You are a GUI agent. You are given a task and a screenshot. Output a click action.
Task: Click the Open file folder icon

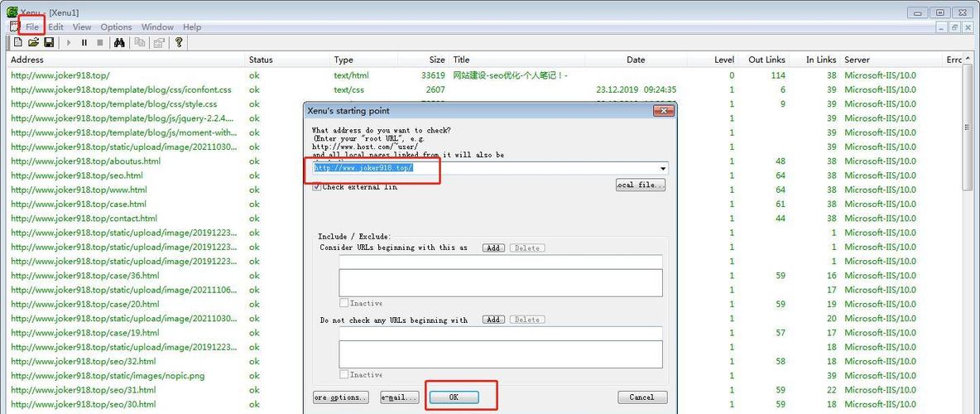(x=34, y=42)
